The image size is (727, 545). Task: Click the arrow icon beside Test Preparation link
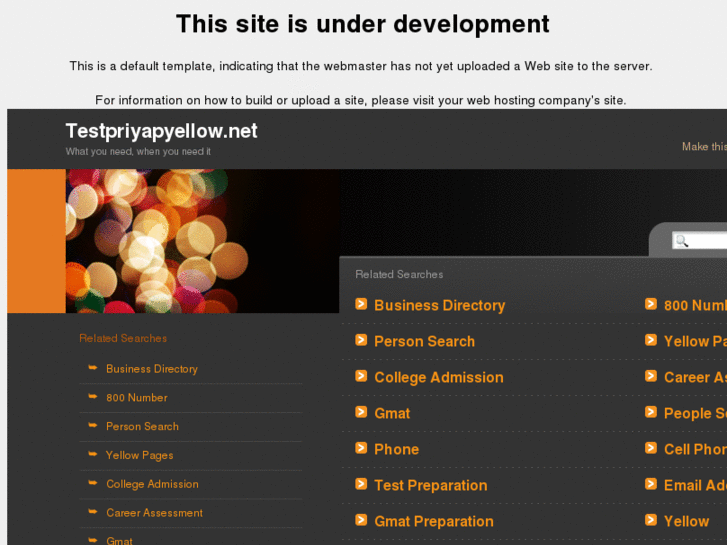361,484
